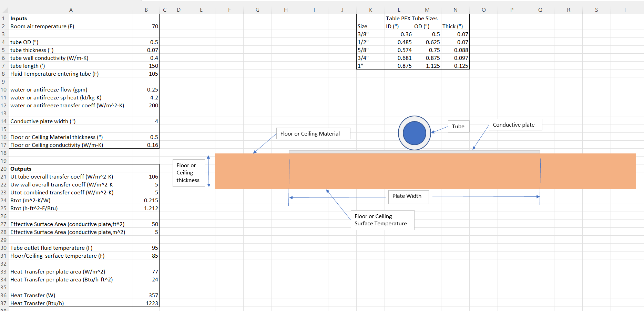
Task: Click the 'Floor or Ceiling Material' text box
Action: [313, 133]
